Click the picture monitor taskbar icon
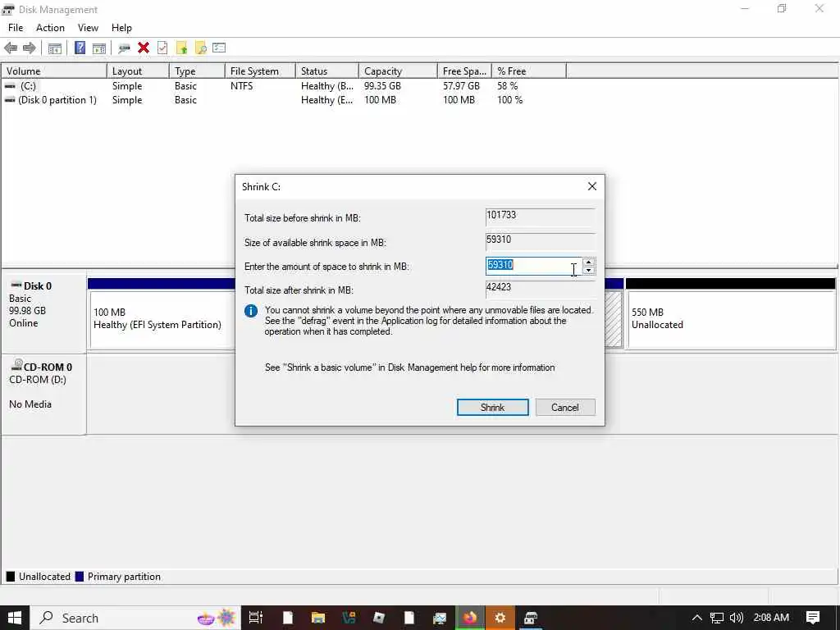 440,618
